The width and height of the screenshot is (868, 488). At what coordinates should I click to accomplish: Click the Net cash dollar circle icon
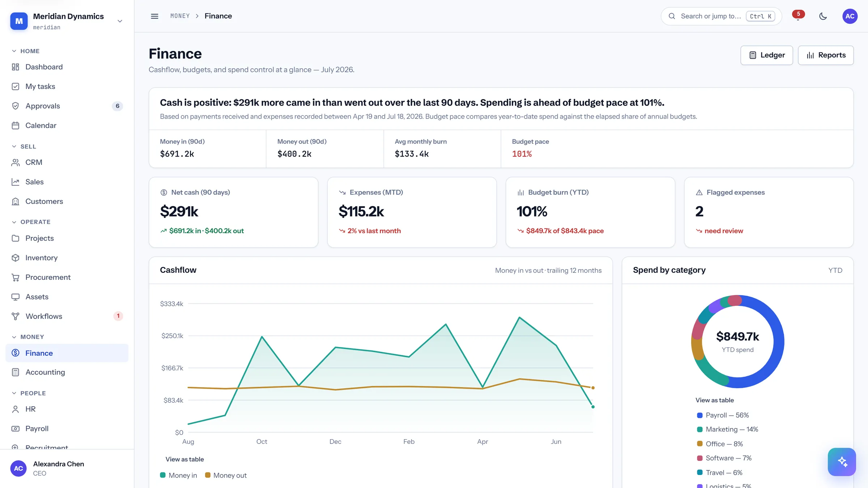click(x=164, y=193)
